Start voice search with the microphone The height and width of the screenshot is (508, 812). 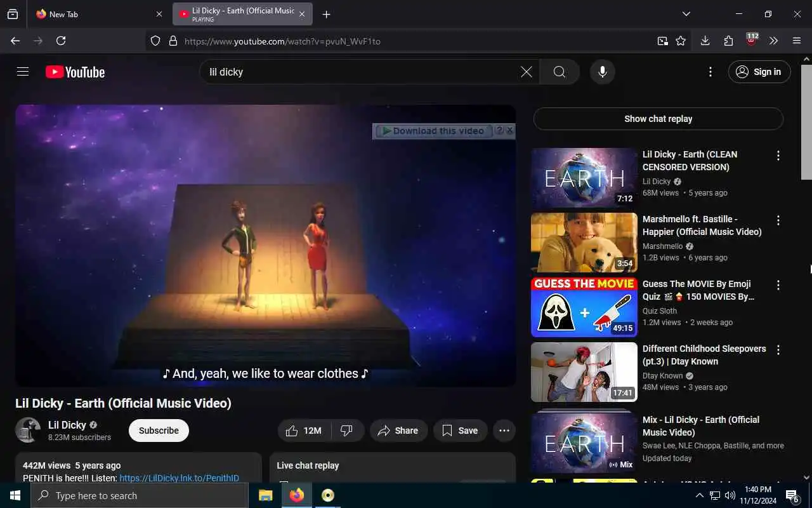tap(603, 72)
